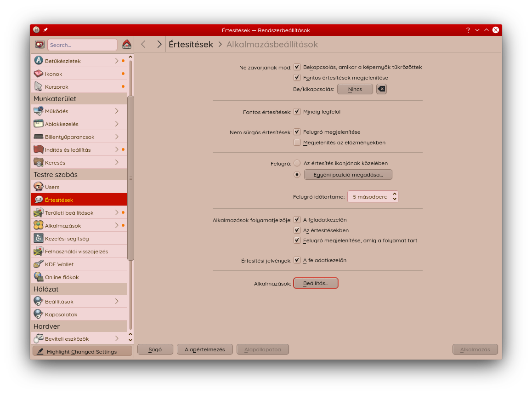Expand the Alkalmazások sidebar chevron
The height and width of the screenshot is (395, 532).
click(x=117, y=225)
